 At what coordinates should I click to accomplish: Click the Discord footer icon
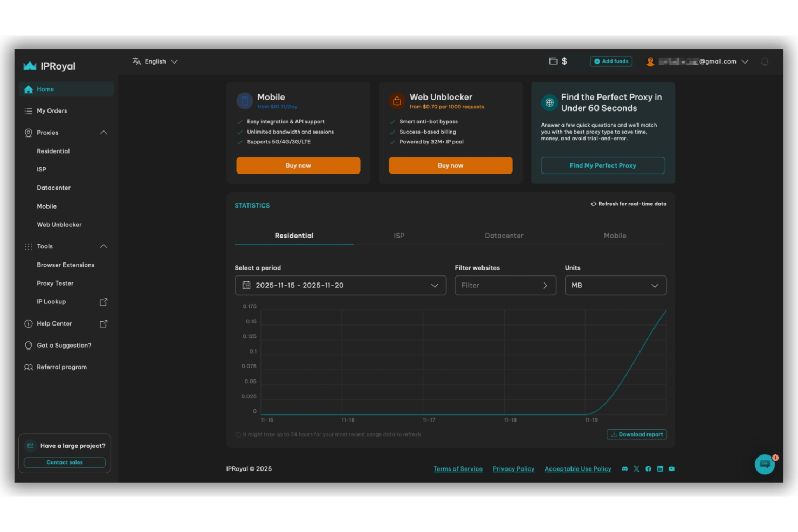point(625,469)
